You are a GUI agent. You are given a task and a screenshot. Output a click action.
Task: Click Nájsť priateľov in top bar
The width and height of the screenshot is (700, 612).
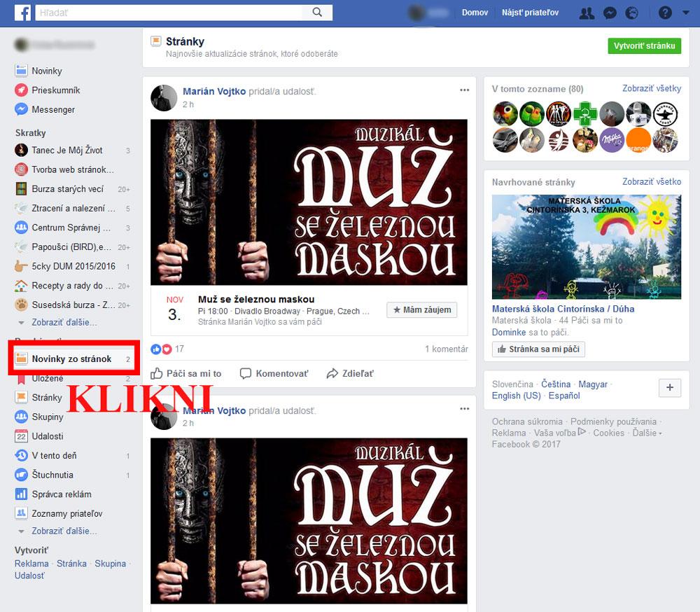click(530, 13)
